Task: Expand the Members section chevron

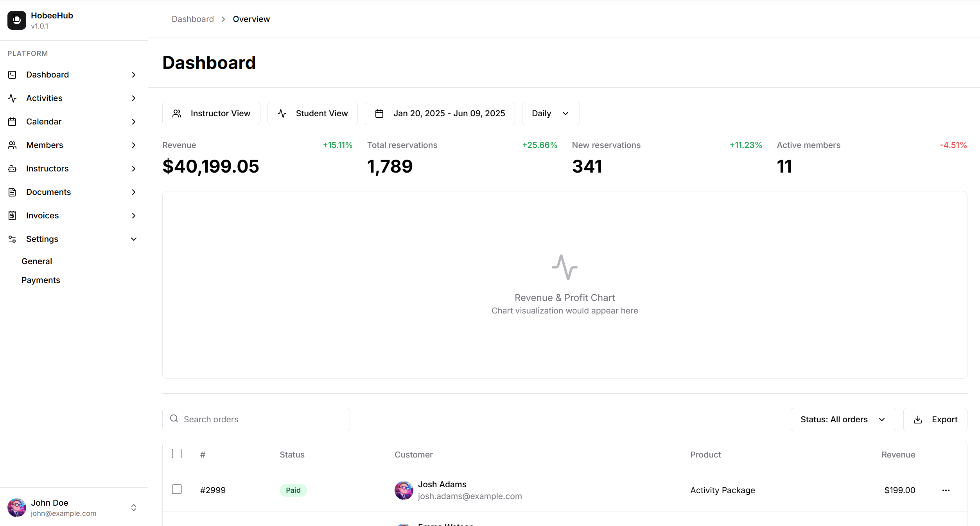Action: pyautogui.click(x=134, y=145)
